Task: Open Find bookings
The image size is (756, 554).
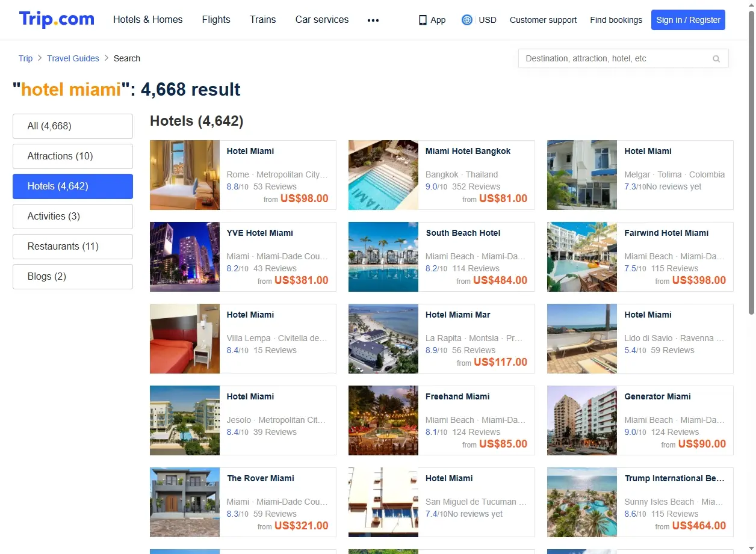Action: (x=616, y=20)
